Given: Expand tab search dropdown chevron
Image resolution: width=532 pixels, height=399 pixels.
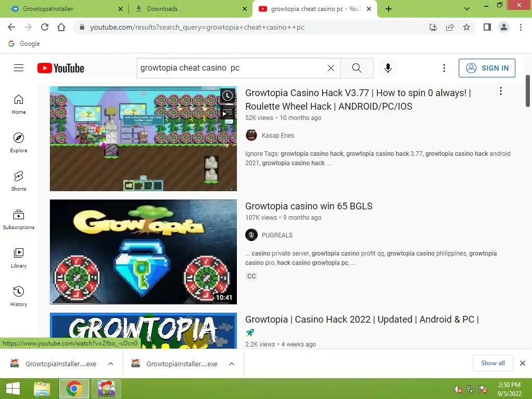Looking at the screenshot, I should click(467, 9).
